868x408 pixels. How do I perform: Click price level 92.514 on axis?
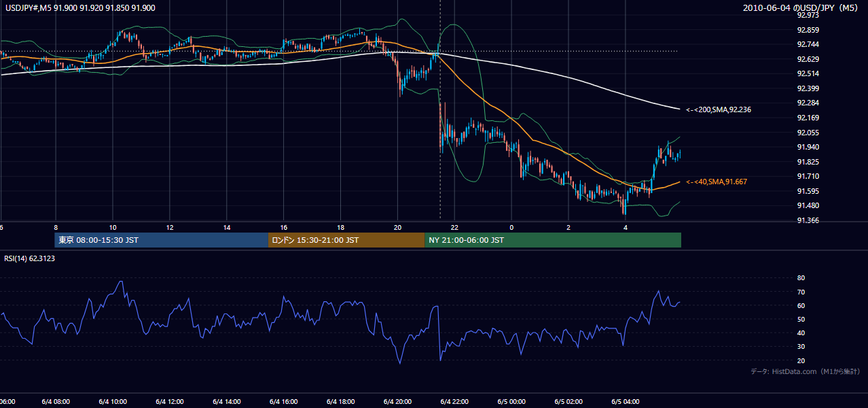[808, 73]
